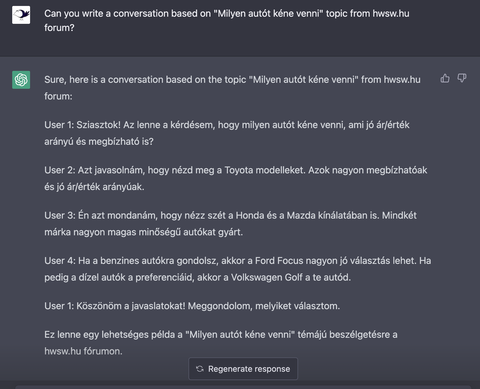Click the closing paragraph starting 'Ez lenne egy'
The width and height of the screenshot is (480, 389).
[x=221, y=343]
